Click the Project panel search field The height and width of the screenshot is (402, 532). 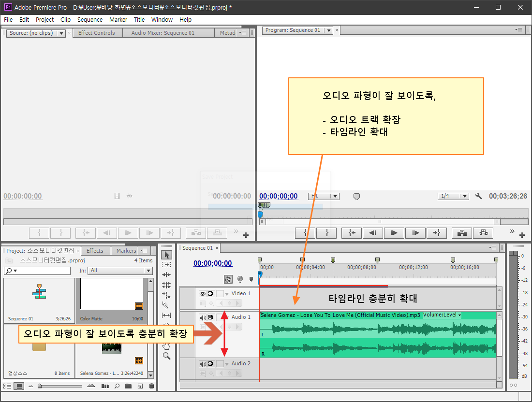pyautogui.click(x=37, y=271)
